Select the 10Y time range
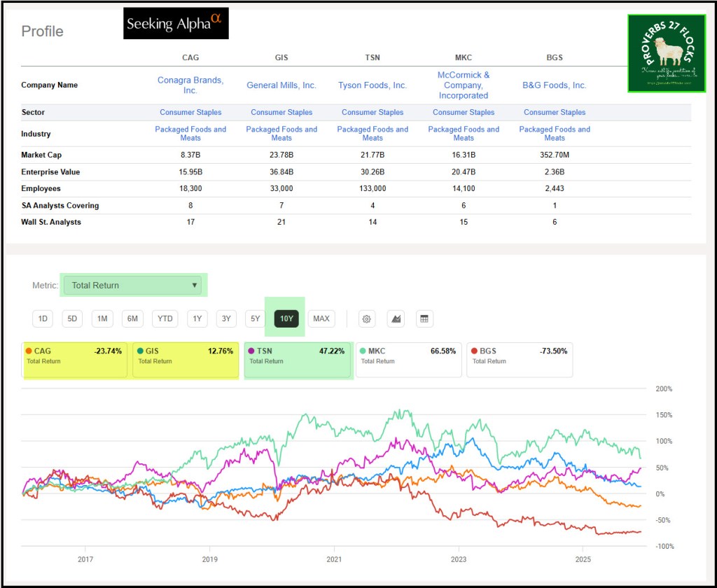Viewport: 717px width, 588px height. click(286, 318)
